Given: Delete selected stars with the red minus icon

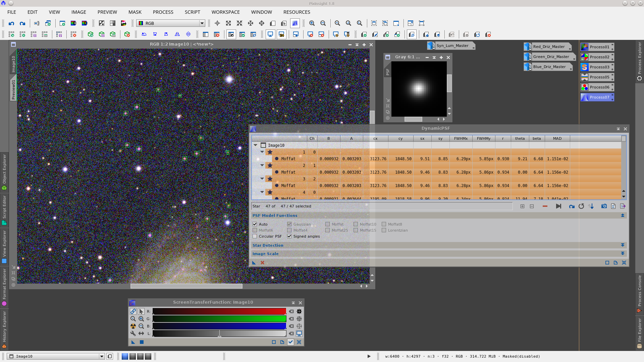Looking at the screenshot, I should click(545, 206).
